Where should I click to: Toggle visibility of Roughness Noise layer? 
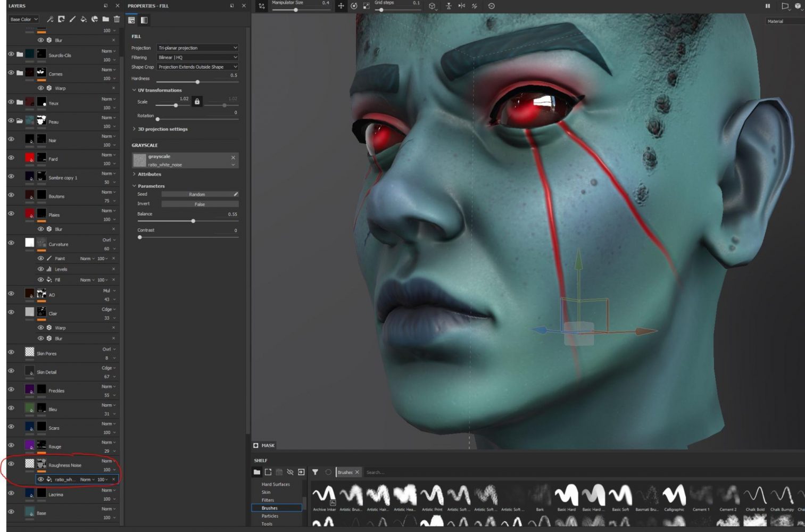tap(11, 464)
